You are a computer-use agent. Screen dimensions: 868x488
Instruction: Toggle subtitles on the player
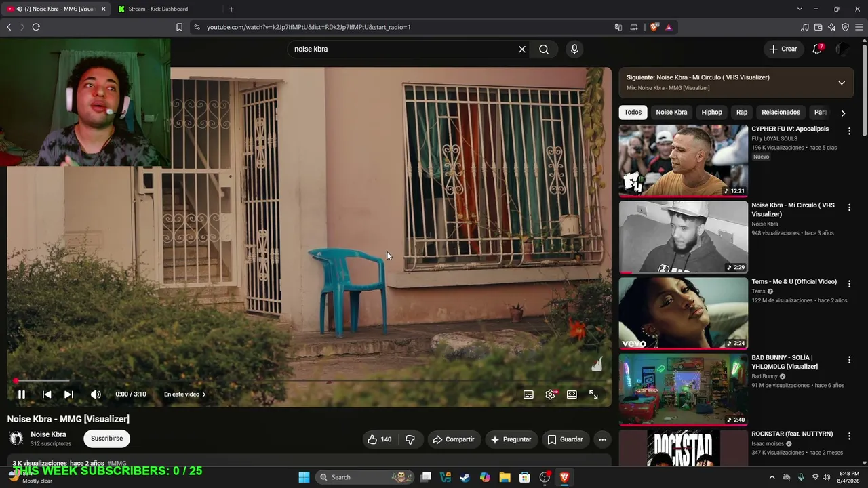[x=528, y=394]
